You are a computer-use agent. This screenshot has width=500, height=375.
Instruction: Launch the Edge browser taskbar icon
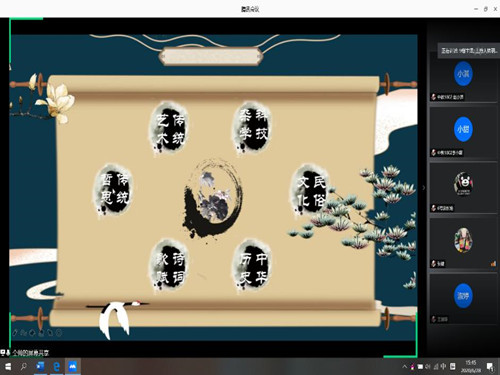tap(56, 367)
